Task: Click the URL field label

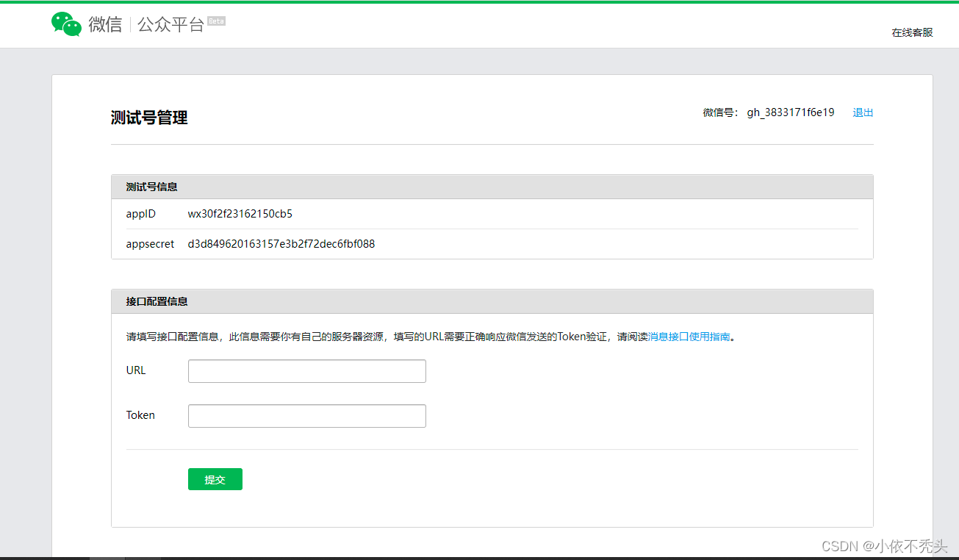Action: (x=136, y=370)
